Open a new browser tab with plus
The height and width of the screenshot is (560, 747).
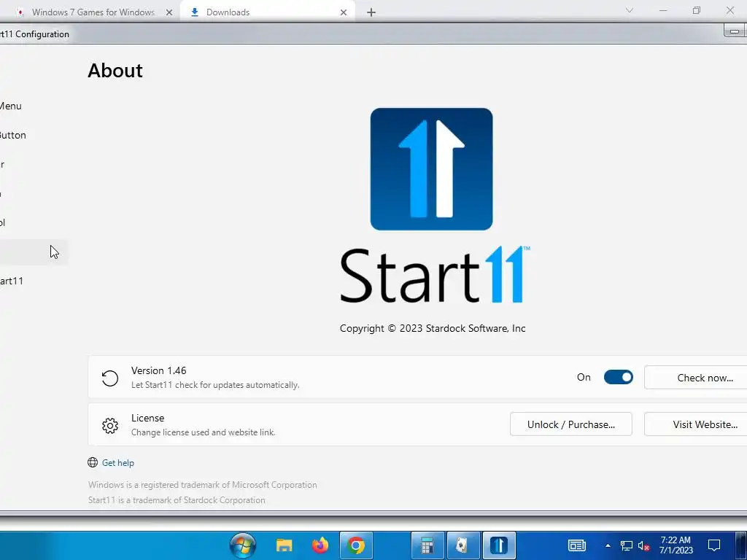(371, 12)
